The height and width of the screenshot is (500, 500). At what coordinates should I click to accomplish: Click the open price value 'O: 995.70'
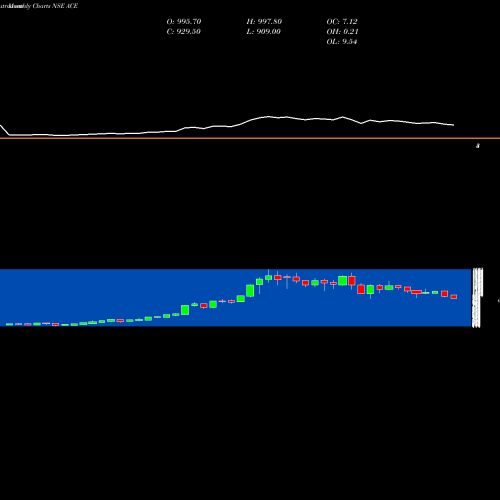(x=184, y=22)
